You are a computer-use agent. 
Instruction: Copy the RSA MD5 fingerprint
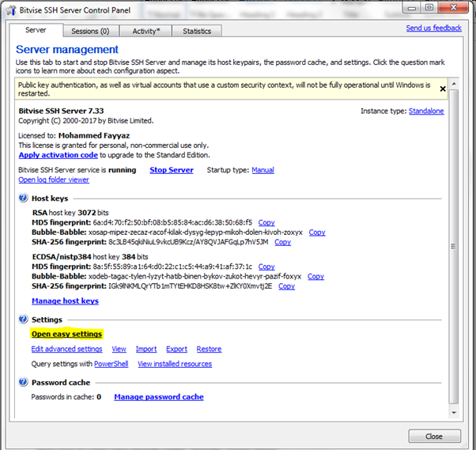(x=266, y=222)
